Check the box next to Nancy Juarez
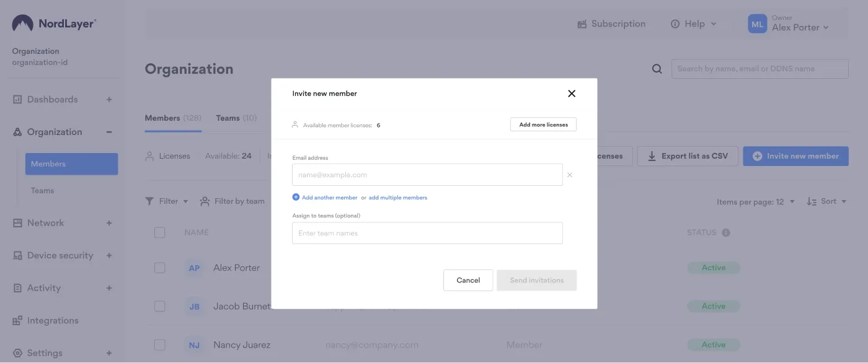 [x=160, y=344]
